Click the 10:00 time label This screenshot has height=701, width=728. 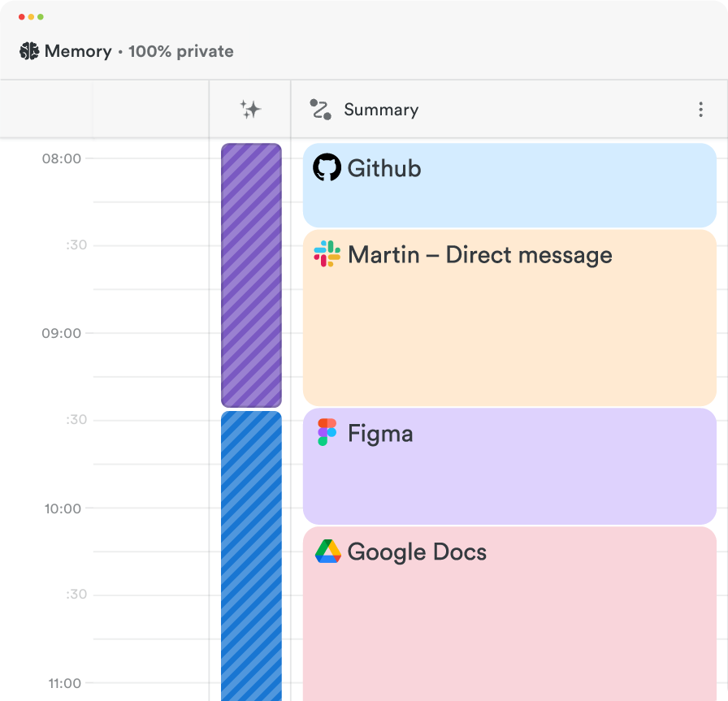click(x=63, y=508)
